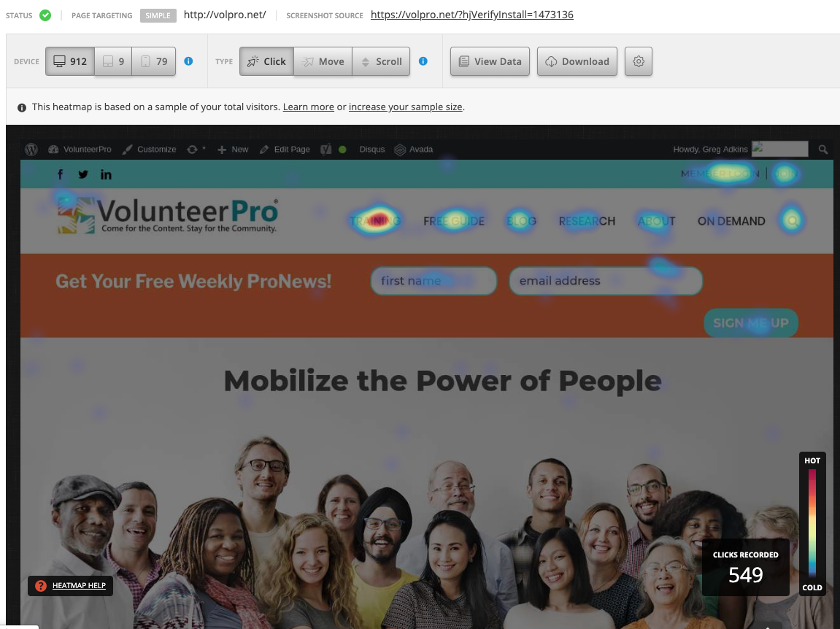Image resolution: width=840 pixels, height=629 pixels.
Task: Switch to Move heatmap type
Action: click(323, 61)
